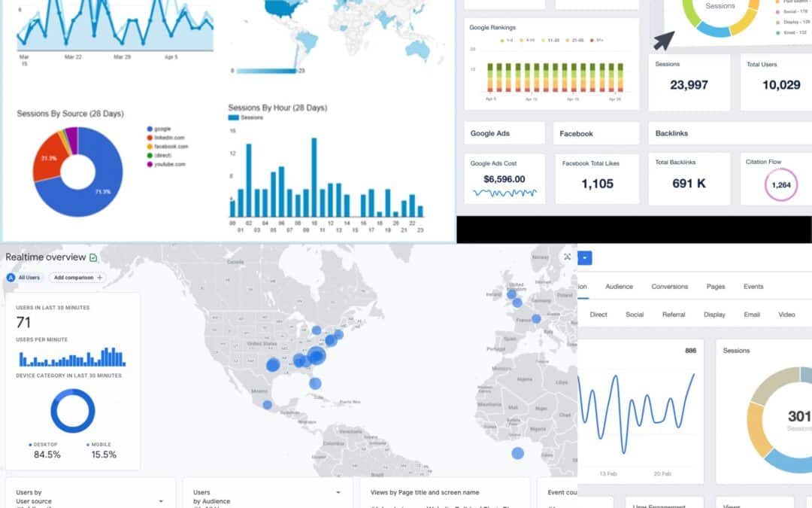Expand the realtime map to fullscreen
The image size is (812, 508).
567,257
